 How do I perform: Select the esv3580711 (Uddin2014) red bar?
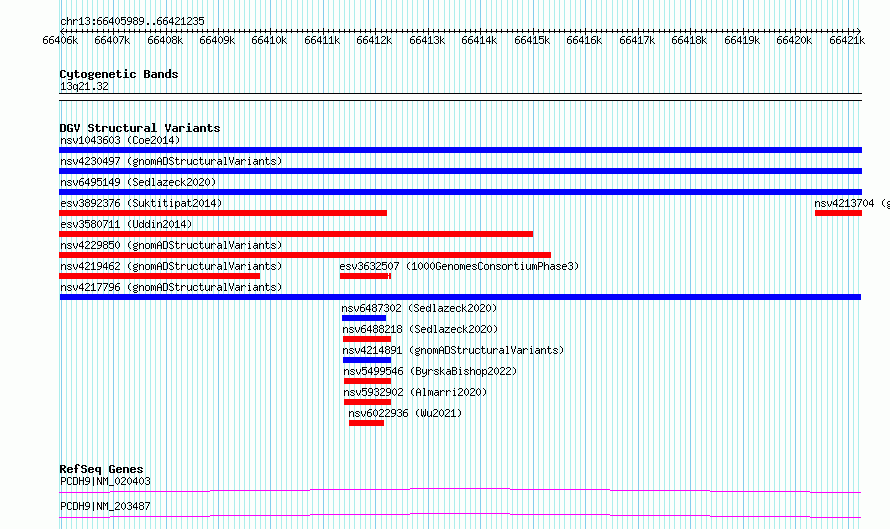(296, 234)
